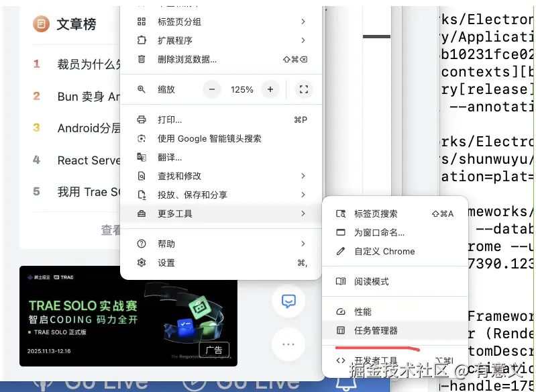This screenshot has width=536, height=392.
Task: Select 阅读模式 reading mode
Action: click(395, 281)
